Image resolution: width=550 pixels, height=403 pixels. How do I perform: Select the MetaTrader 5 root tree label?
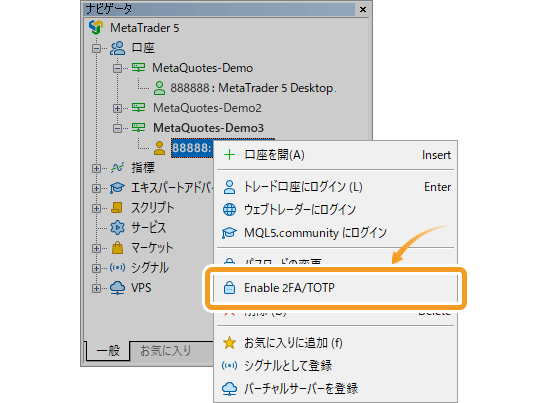(145, 28)
